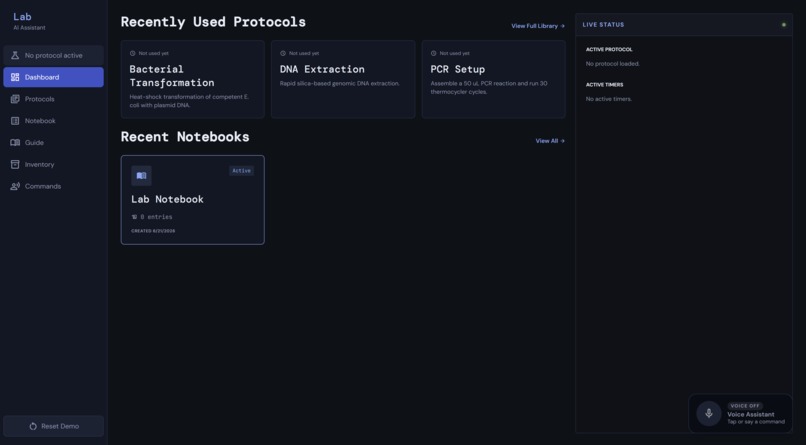806x445 pixels.
Task: Click Rapid silica-based genomic DNA extraction description
Action: [340, 83]
